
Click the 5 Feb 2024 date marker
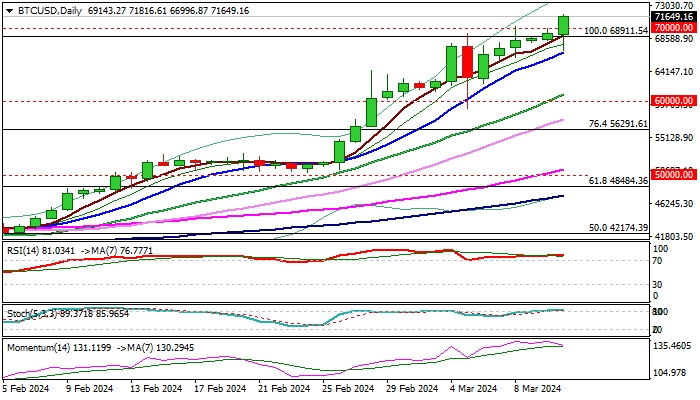(24, 388)
